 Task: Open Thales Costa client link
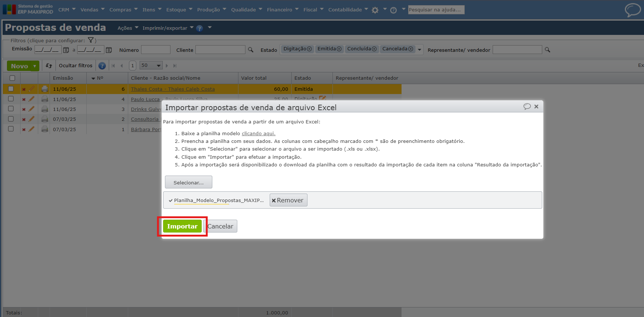(173, 89)
